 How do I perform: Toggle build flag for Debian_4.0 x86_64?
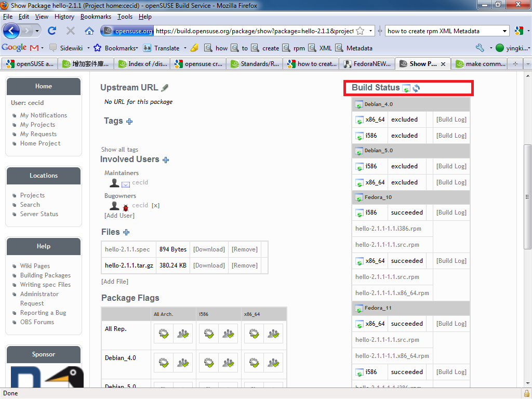[254, 363]
